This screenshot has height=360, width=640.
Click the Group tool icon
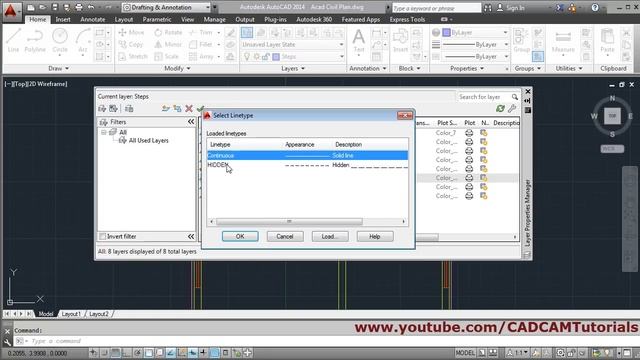pos(521,40)
